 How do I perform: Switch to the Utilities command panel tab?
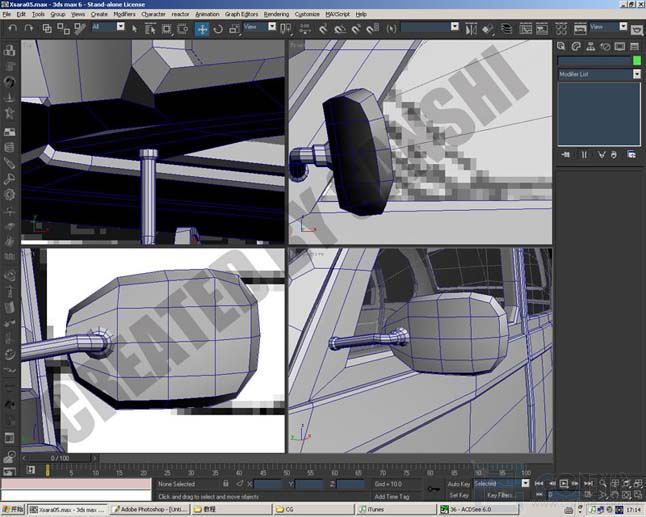(634, 46)
